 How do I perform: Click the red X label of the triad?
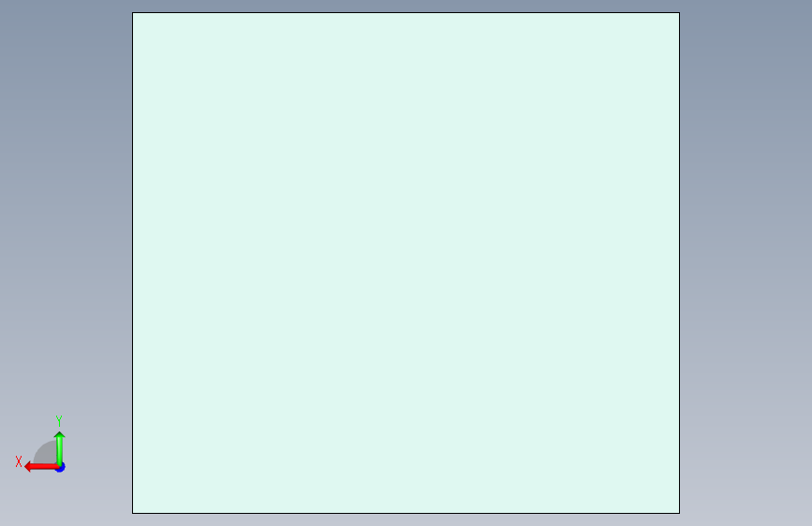pyautogui.click(x=19, y=461)
